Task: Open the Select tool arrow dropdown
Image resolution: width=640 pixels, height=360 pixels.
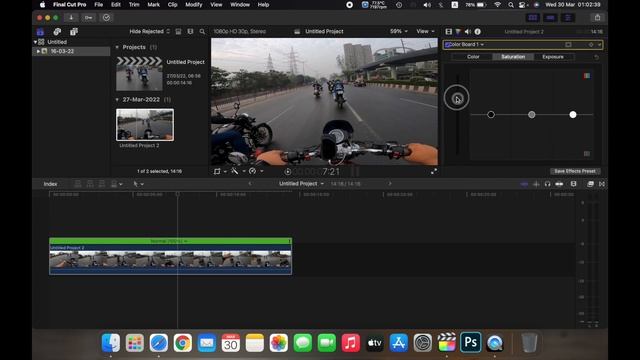Action: [x=138, y=184]
